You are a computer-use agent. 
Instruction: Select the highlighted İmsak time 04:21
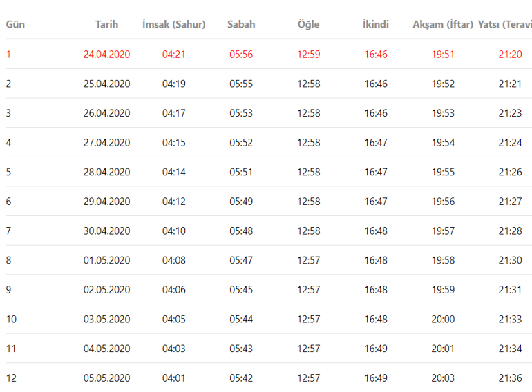pos(173,54)
